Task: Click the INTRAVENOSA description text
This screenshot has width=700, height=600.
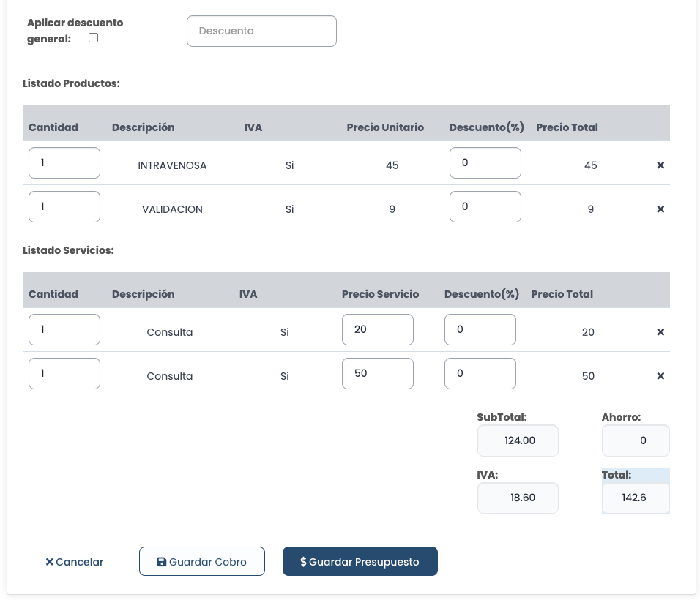Action: coord(172,165)
